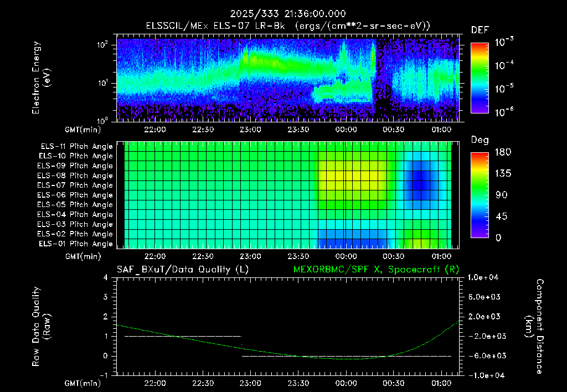Image resolution: width=567 pixels, height=392 pixels.
Task: Click the 01:00 tick label under the bottom plot
Action: (x=441, y=383)
